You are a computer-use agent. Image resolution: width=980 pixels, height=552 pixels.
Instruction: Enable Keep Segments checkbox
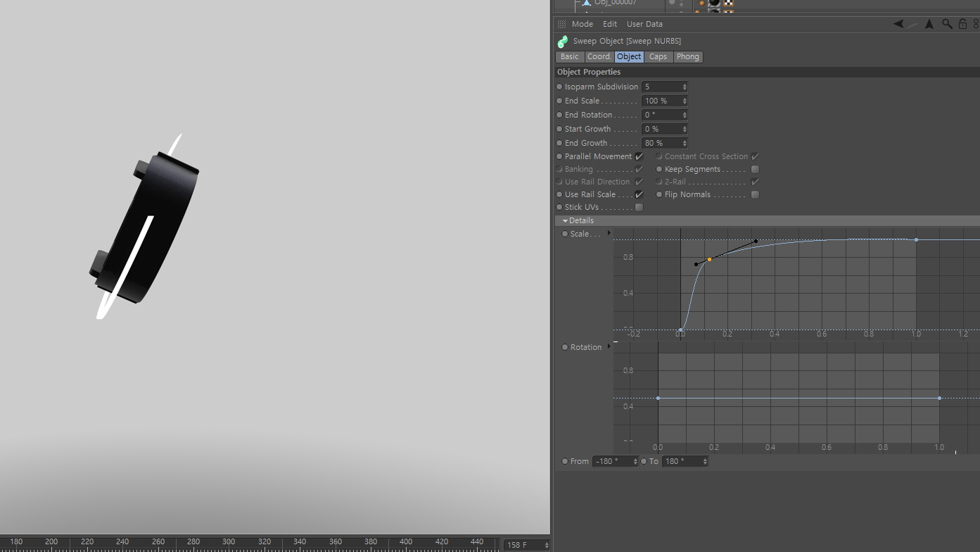click(x=755, y=169)
